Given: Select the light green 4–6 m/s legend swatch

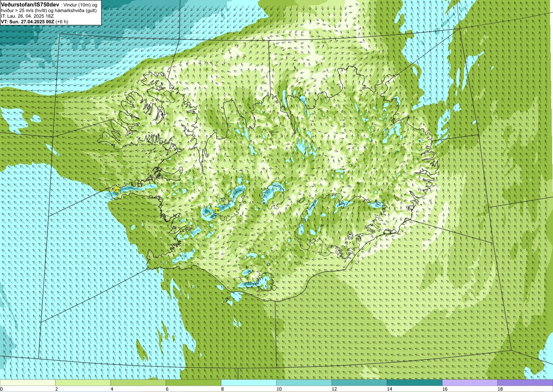Looking at the screenshot, I should [138, 383].
